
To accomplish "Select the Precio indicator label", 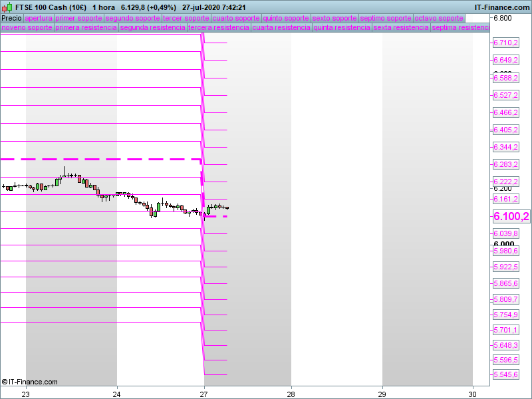I will (11, 19).
